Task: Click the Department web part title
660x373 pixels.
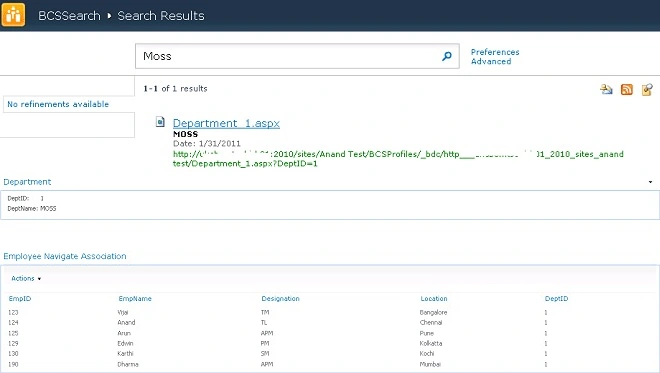Action: [x=27, y=182]
